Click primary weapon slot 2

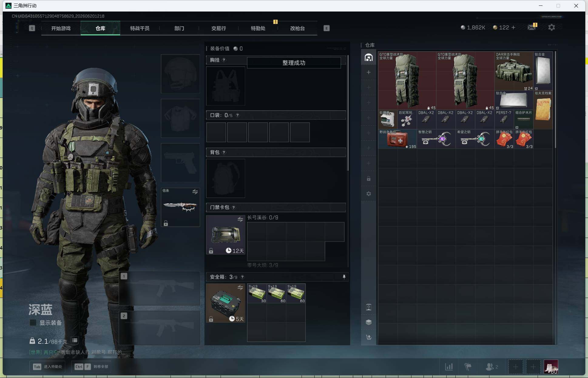(x=159, y=328)
